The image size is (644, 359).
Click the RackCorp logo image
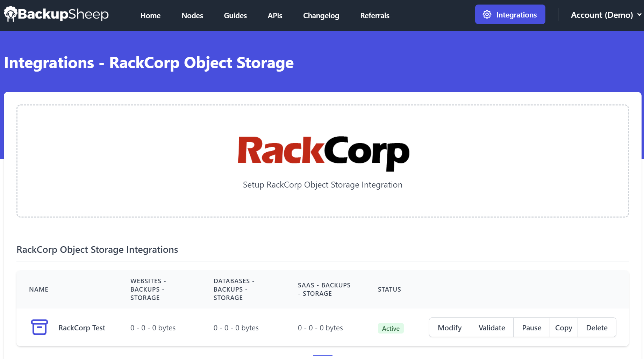click(323, 154)
